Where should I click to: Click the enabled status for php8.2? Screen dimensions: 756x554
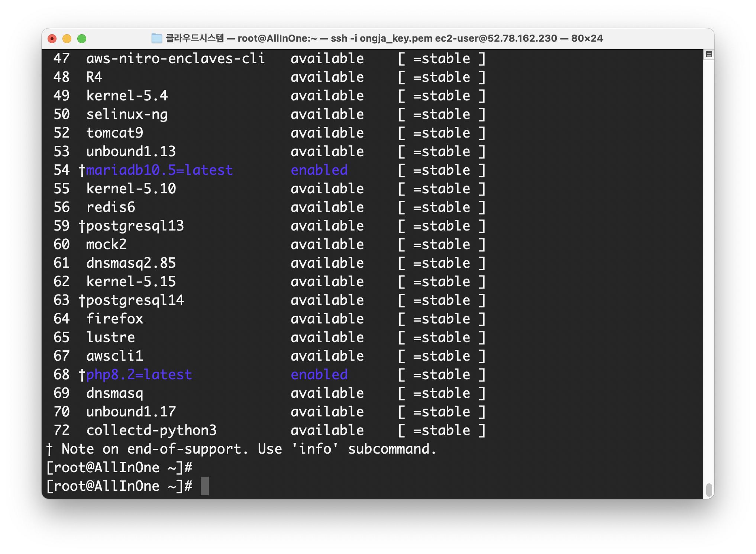click(x=319, y=374)
